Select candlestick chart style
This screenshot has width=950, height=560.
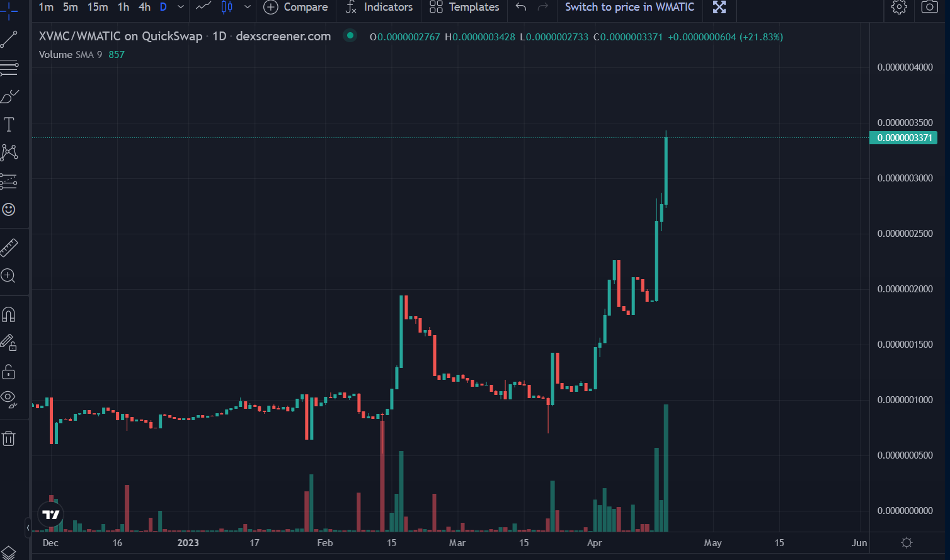point(227,7)
